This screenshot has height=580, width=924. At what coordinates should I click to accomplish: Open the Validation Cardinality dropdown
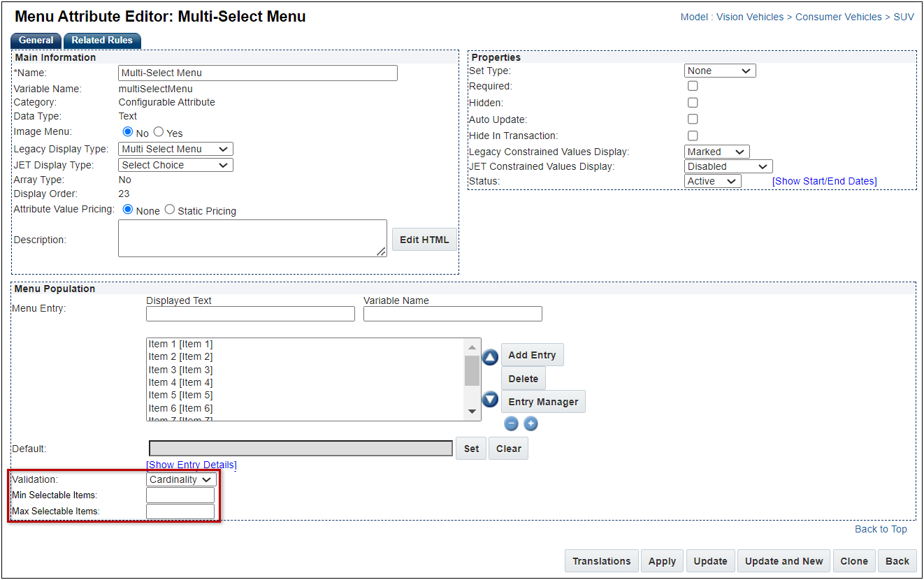click(182, 479)
